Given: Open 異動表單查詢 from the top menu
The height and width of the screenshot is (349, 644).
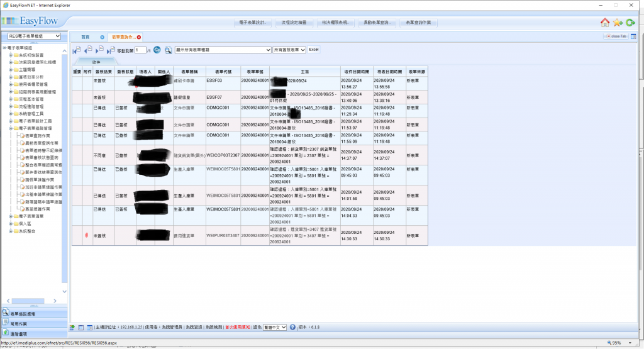Looking at the screenshot, I should pyautogui.click(x=377, y=23).
